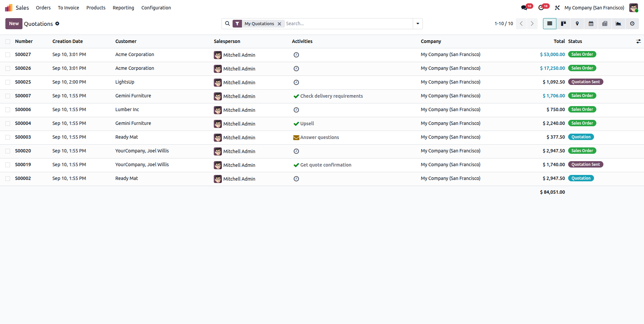Expand the search options dropdown
The width and height of the screenshot is (644, 324).
418,24
